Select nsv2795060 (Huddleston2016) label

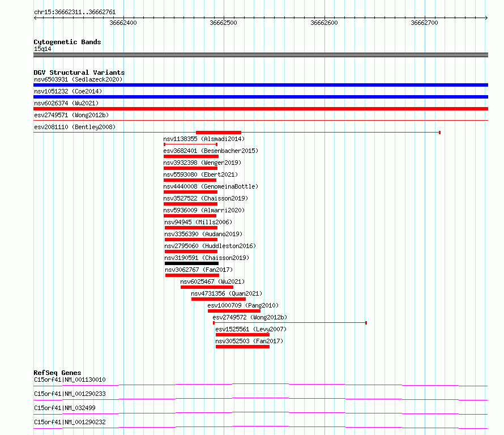[x=210, y=246]
